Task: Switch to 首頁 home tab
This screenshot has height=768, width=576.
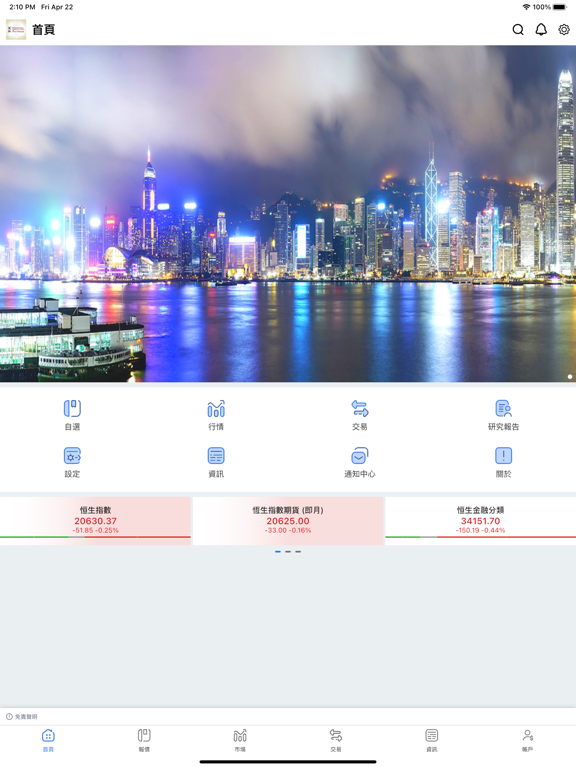Action: point(48,740)
